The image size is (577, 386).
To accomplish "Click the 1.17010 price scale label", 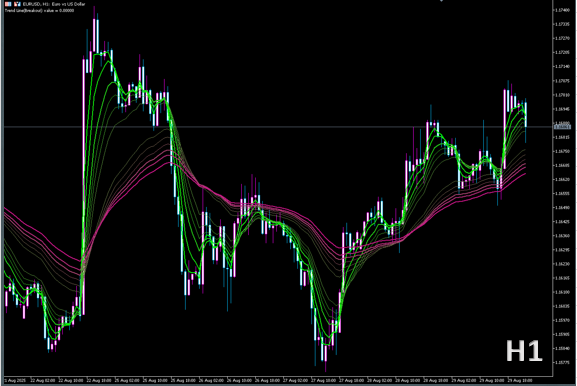I will [x=562, y=95].
